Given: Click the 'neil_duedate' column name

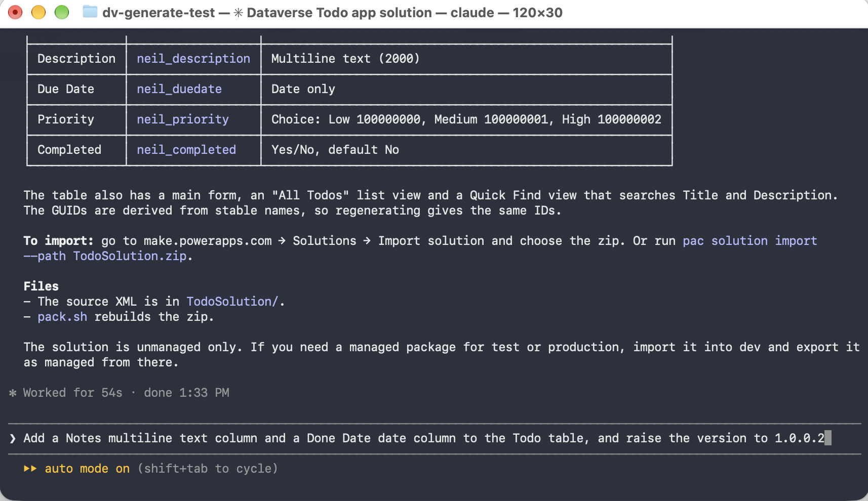Looking at the screenshot, I should point(179,89).
